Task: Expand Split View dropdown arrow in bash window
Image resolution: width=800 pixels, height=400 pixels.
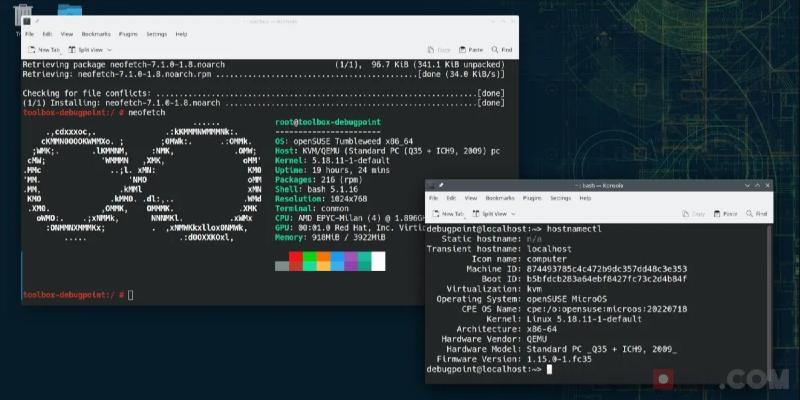Action: pos(513,214)
